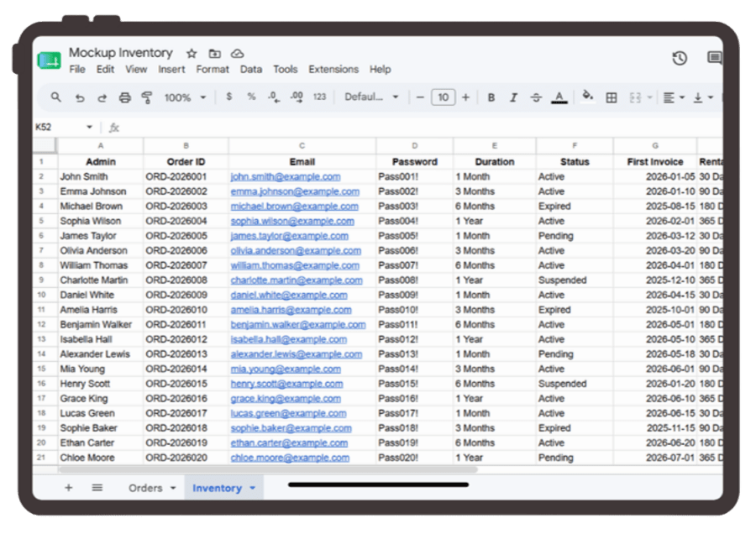Expand the name box dropdown arrow
756x534 pixels.
point(89,128)
